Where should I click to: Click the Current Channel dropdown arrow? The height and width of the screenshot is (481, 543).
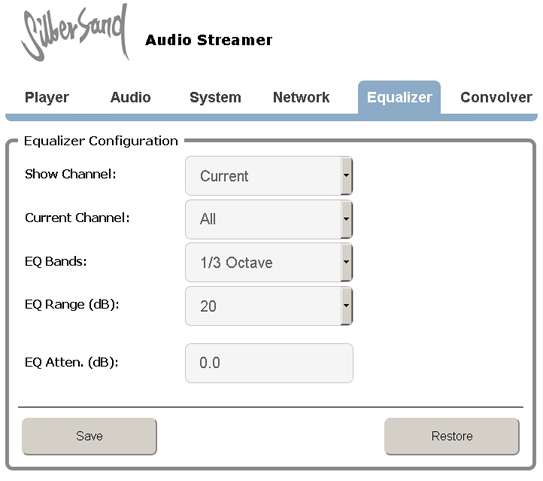click(x=346, y=219)
